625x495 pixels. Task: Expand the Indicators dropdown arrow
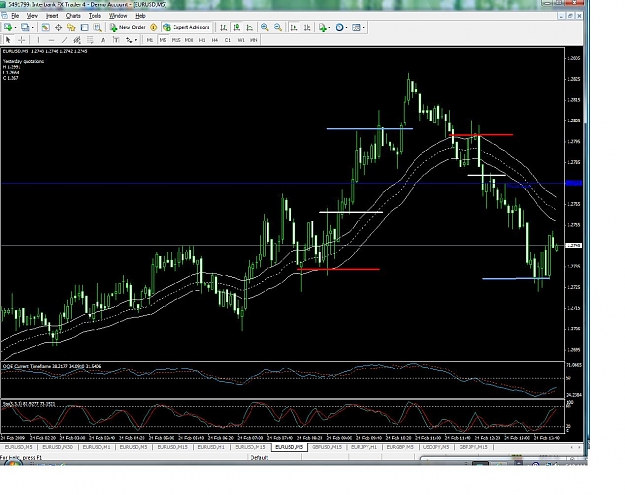pyautogui.click(x=329, y=28)
